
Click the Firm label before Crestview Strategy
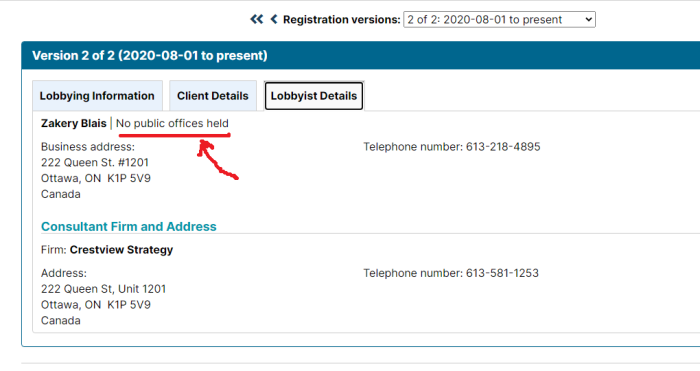[54, 250]
